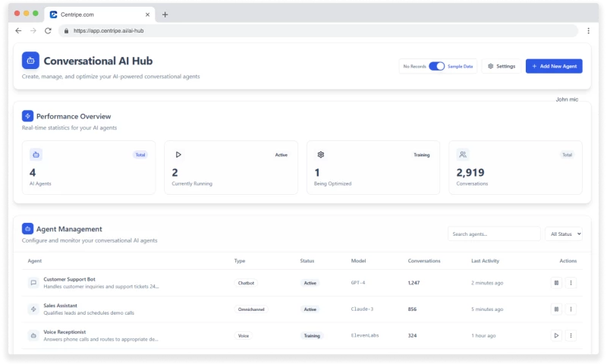Click Add New Agent button
The width and height of the screenshot is (607, 364).
[554, 66]
